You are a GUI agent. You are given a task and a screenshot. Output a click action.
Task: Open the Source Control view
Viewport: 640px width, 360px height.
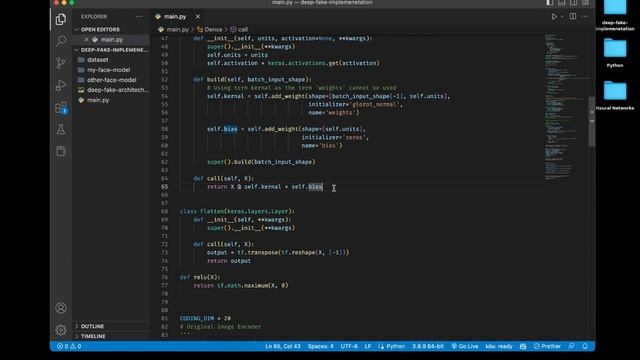click(61, 63)
